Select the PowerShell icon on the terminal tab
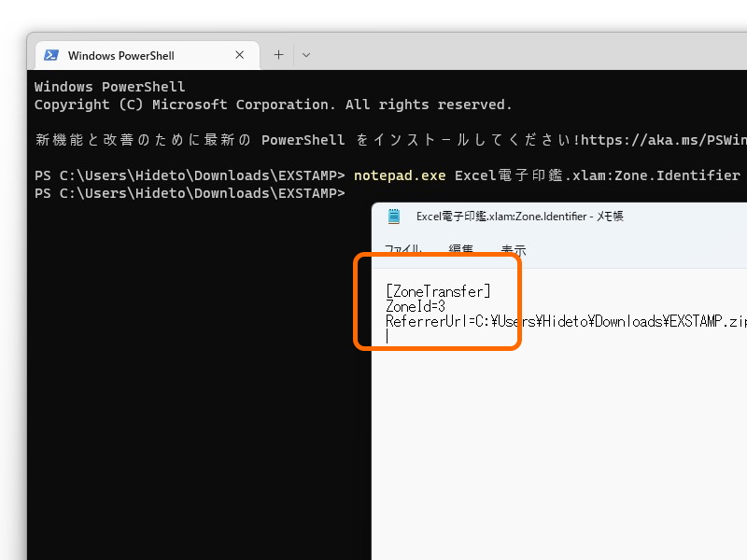This screenshot has height=560, width=747. point(50,54)
